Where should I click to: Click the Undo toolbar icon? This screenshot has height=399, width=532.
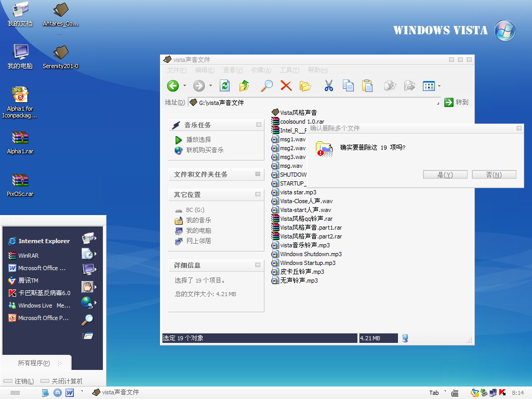coord(390,86)
